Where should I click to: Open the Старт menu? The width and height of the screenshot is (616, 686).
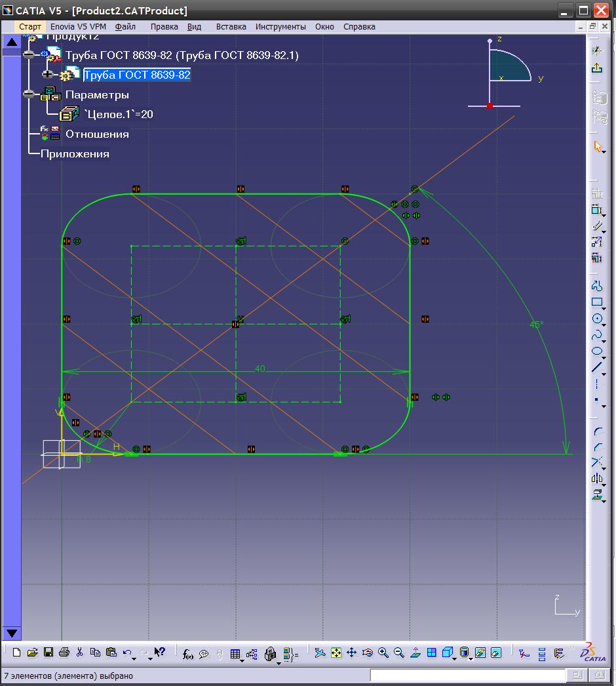pyautogui.click(x=29, y=27)
